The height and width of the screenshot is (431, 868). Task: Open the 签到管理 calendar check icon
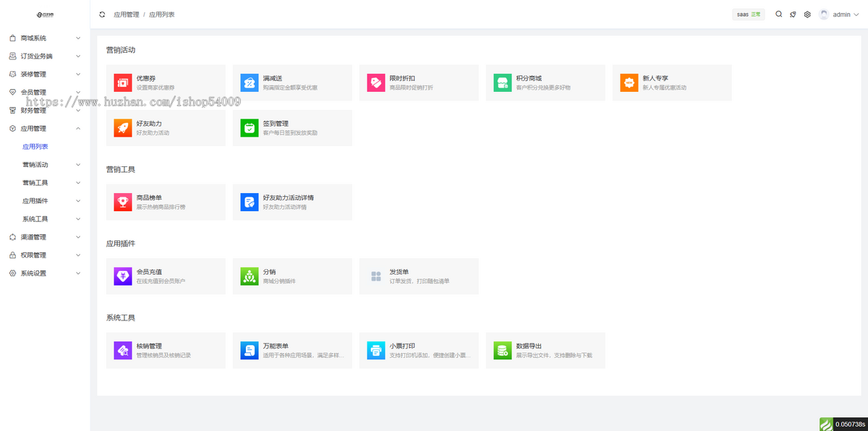pyautogui.click(x=250, y=128)
